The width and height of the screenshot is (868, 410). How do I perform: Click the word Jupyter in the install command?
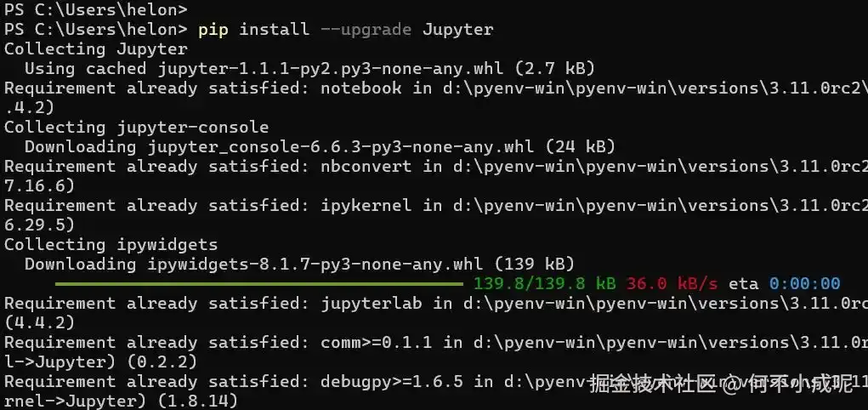(457, 30)
